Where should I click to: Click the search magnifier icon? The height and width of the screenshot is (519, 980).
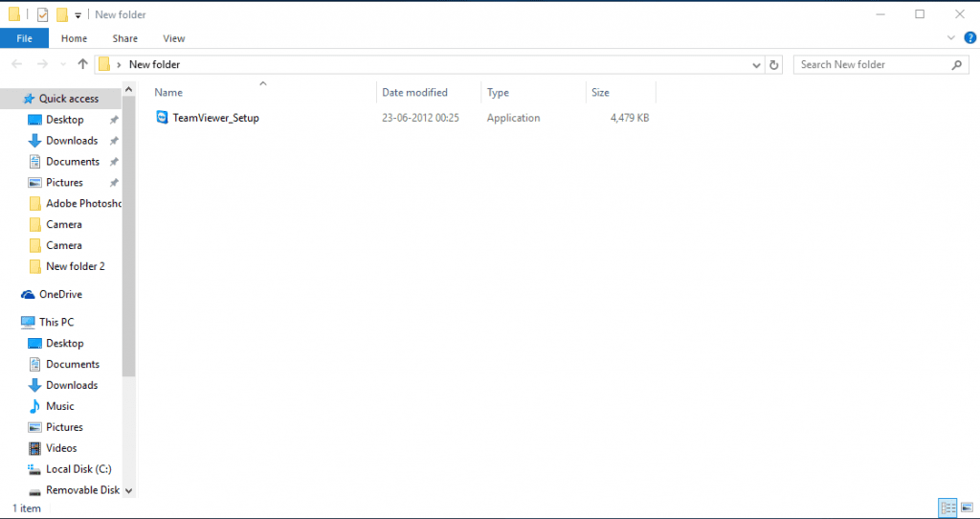click(x=956, y=64)
